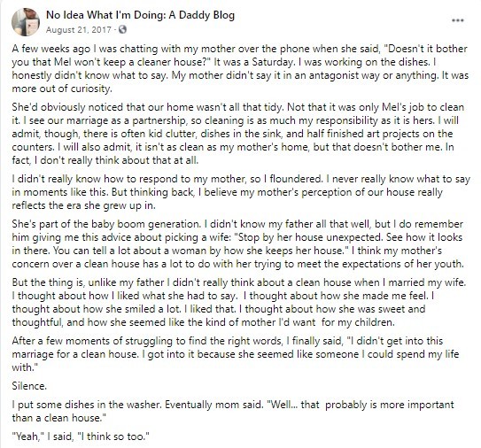This screenshot has height=448, width=481.
Task: Open the three-dot post options menu
Action: tap(457, 20)
